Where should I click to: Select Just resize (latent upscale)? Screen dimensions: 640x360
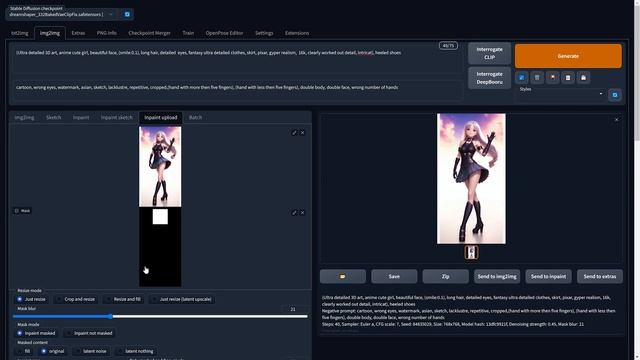[x=182, y=299]
